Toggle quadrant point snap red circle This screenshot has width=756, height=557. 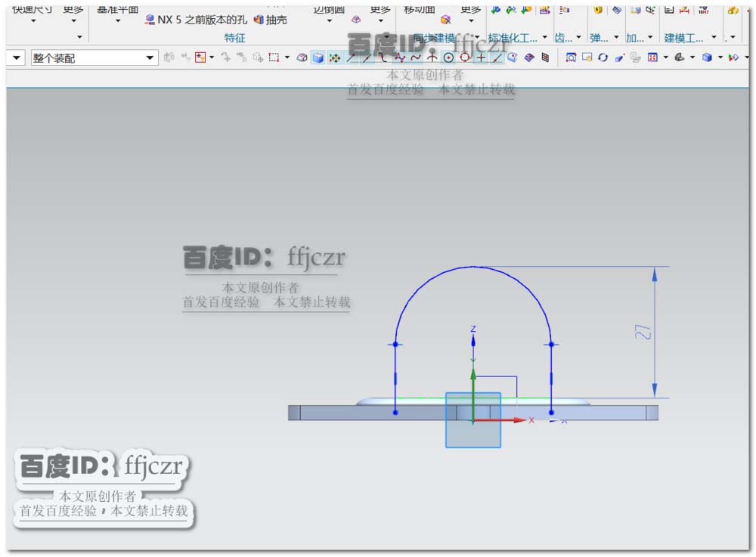click(x=465, y=58)
